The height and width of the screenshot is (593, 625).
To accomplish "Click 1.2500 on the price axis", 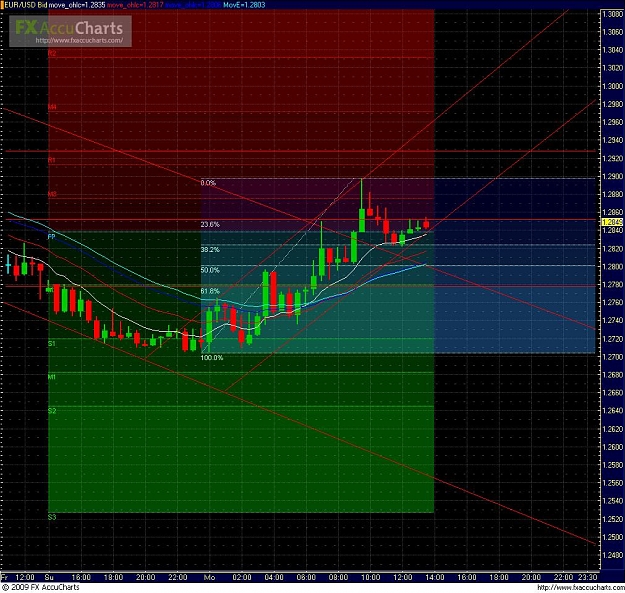I will [612, 537].
